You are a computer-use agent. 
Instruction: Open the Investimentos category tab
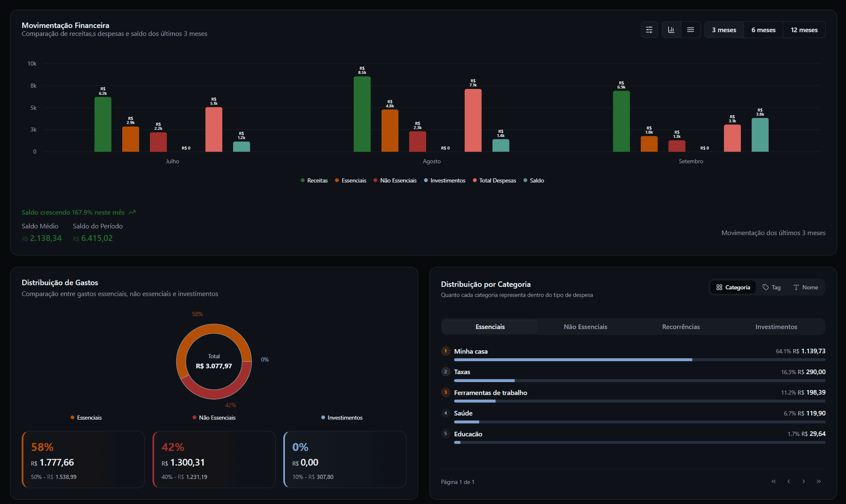(776, 327)
